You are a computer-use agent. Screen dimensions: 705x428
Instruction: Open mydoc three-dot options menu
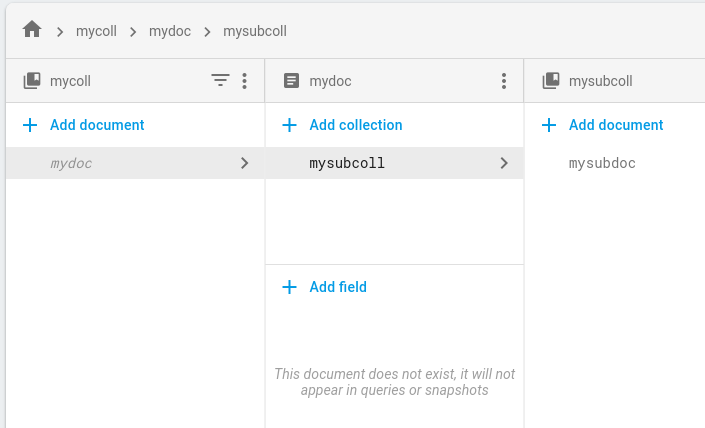504,81
